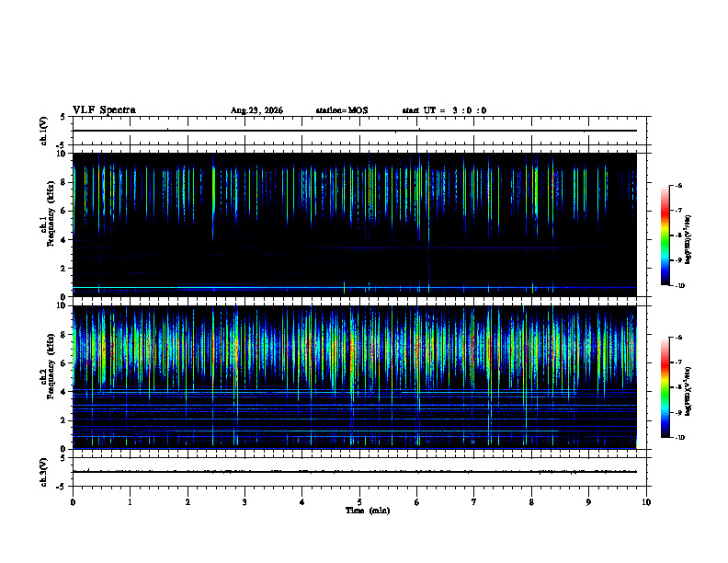The image size is (728, 563).
Task: Click the "ch.1(V)" waveform axis label
Action: 43,131
